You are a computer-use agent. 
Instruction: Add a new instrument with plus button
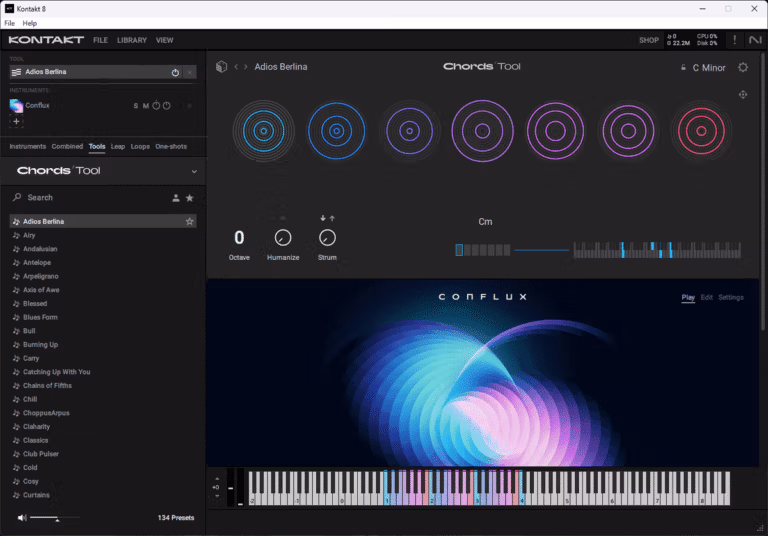[16, 122]
